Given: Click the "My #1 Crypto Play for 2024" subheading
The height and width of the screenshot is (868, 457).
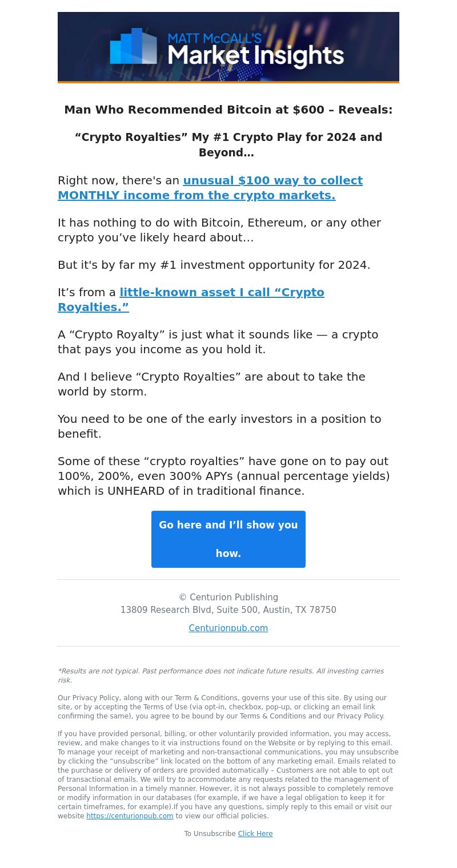Looking at the screenshot, I should 228,145.
